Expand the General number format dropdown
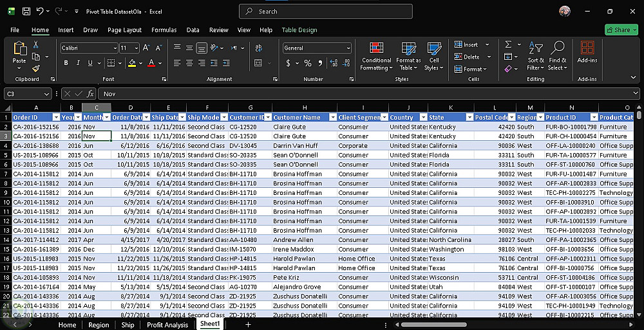 pos(348,48)
